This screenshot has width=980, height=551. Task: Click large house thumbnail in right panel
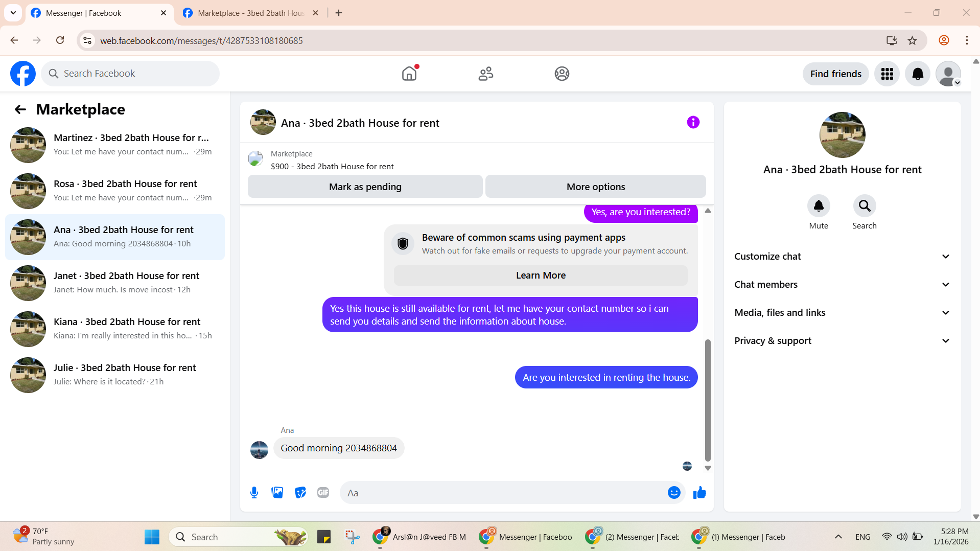click(842, 135)
